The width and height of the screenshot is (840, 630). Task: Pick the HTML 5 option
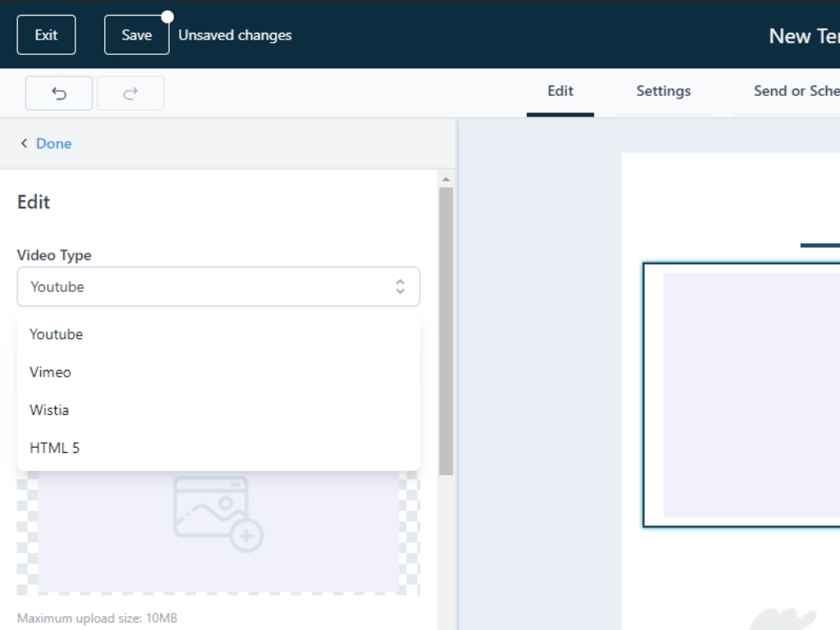coord(218,448)
